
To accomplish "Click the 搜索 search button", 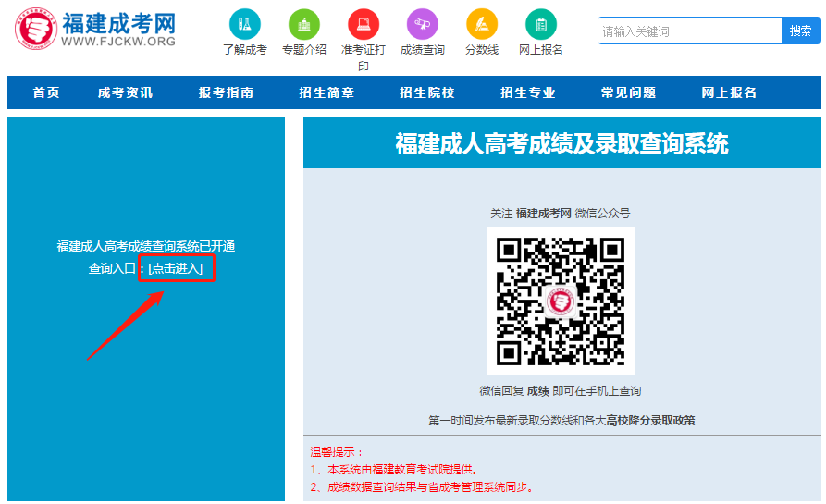I will click(x=800, y=31).
